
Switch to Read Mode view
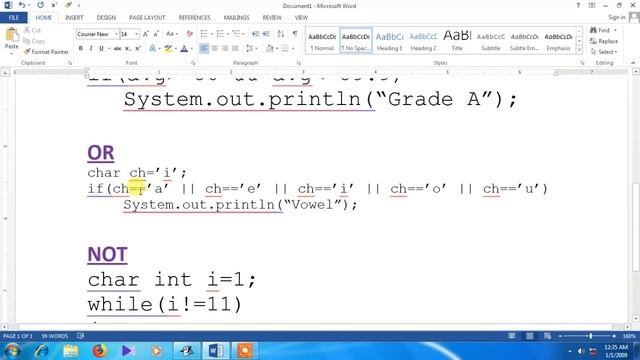[x=511, y=336]
